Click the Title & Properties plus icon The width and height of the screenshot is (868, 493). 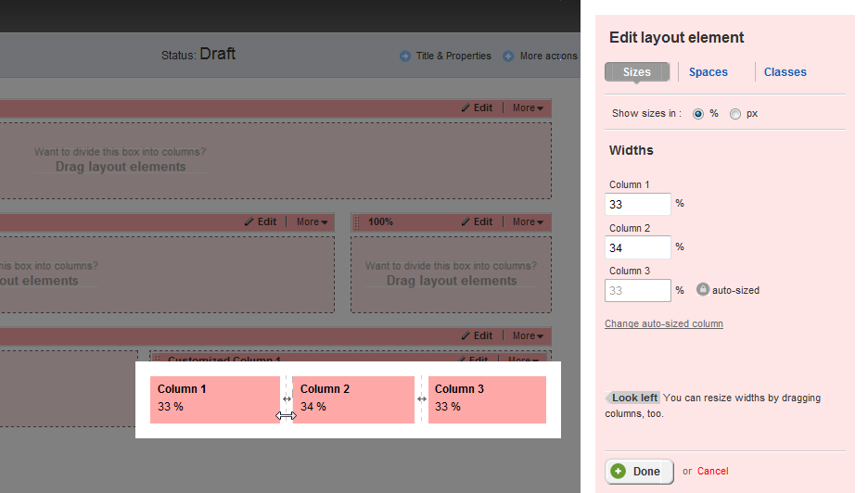tap(405, 57)
